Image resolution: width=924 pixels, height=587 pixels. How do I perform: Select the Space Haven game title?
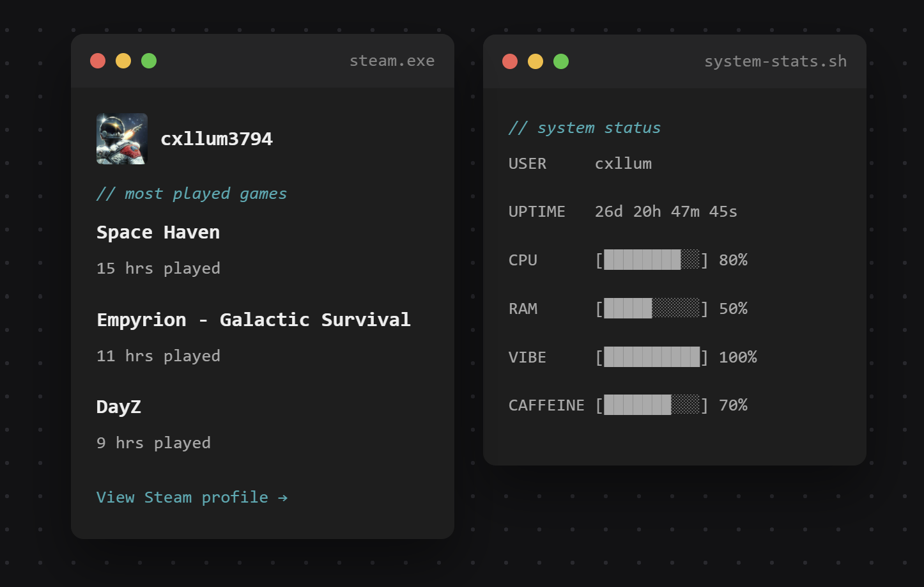pyautogui.click(x=158, y=232)
